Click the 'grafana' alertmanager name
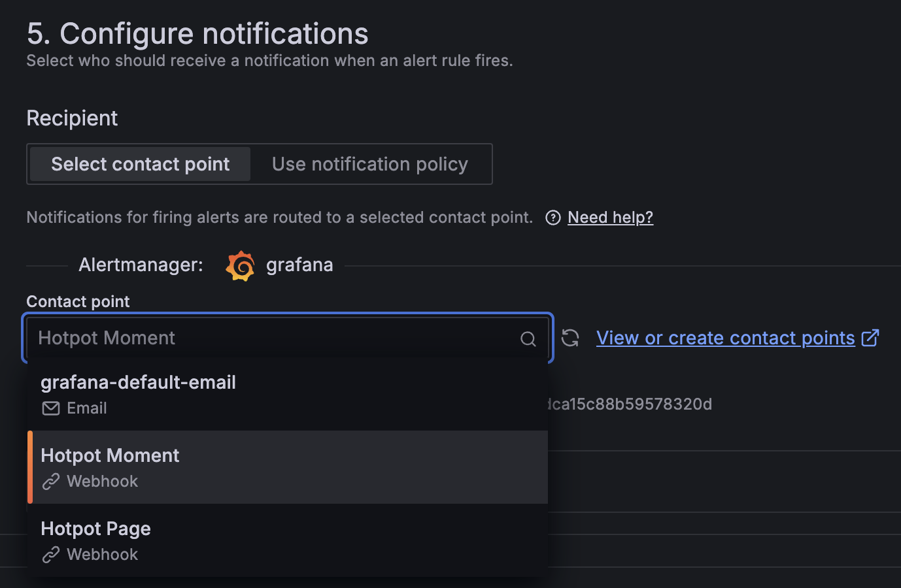The image size is (901, 588). coord(299,265)
